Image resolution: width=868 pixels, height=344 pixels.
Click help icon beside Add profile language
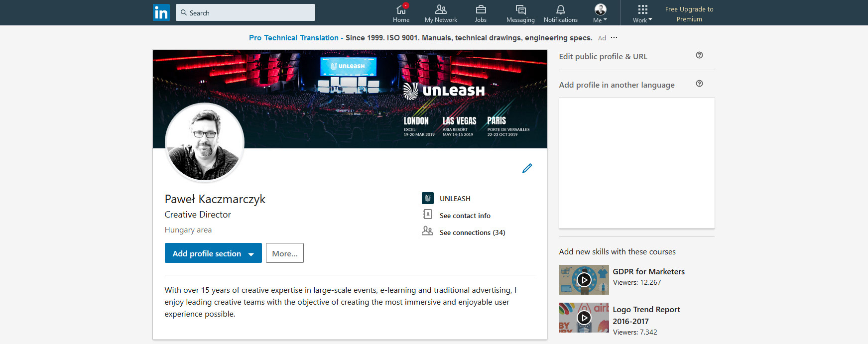[699, 84]
